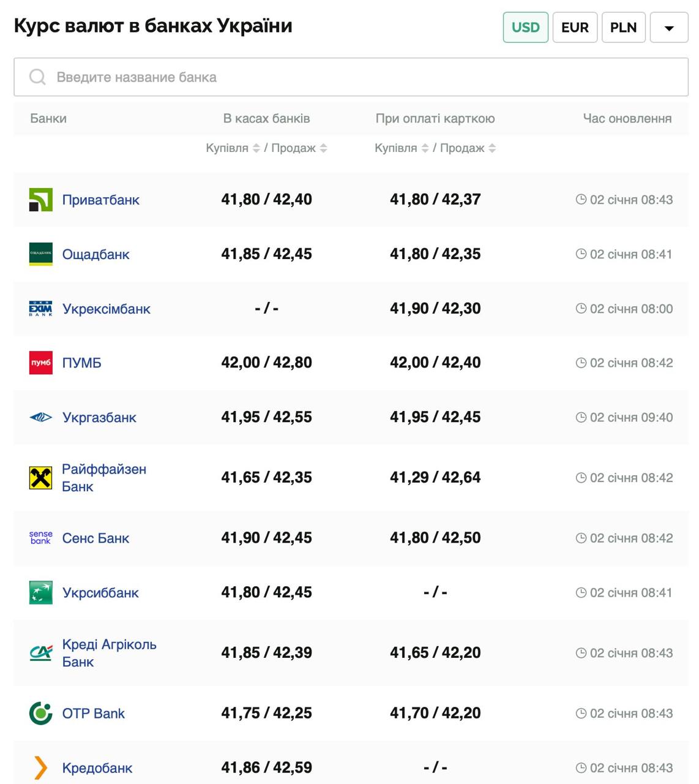This screenshot has width=699, height=784.
Task: Click the PrivatBank green logo icon
Action: coord(41,200)
